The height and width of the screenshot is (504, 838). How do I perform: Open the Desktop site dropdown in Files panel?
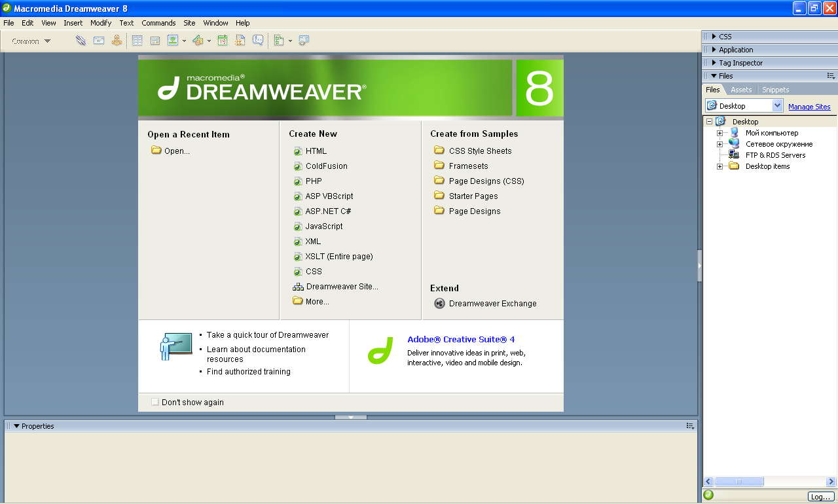778,106
